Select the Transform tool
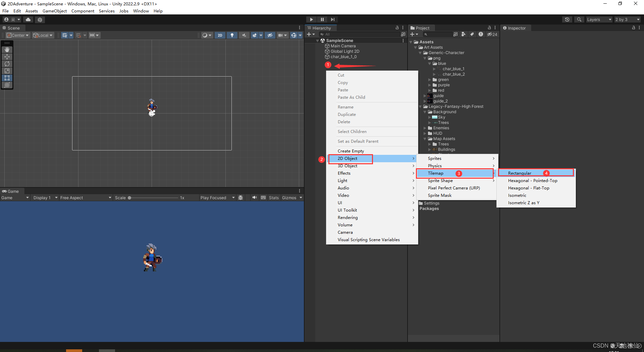This screenshot has height=352, width=644. [x=7, y=85]
